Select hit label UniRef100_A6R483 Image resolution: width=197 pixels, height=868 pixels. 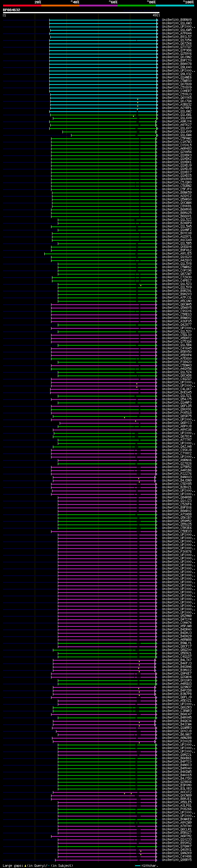[x=177, y=149]
